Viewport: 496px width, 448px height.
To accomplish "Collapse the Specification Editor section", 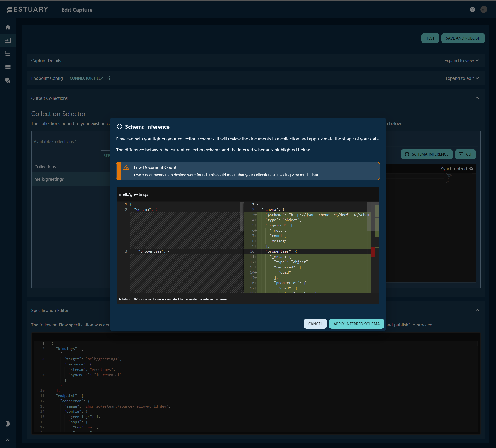I will [477, 310].
